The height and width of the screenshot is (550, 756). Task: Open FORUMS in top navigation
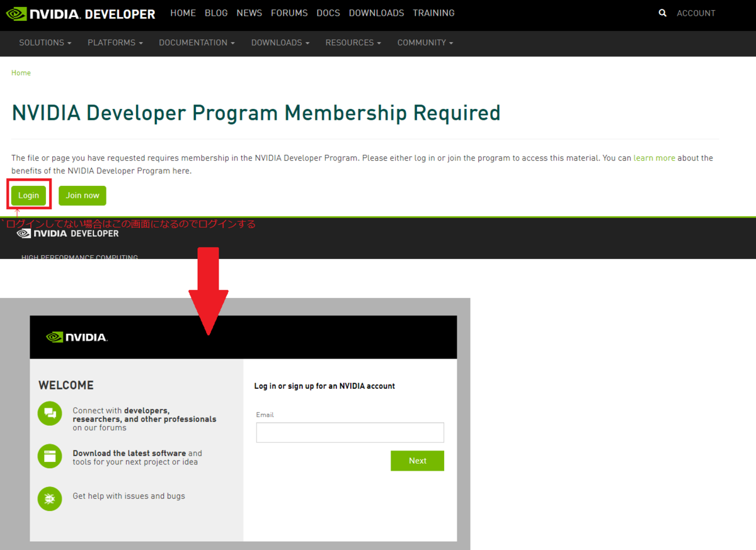289,13
